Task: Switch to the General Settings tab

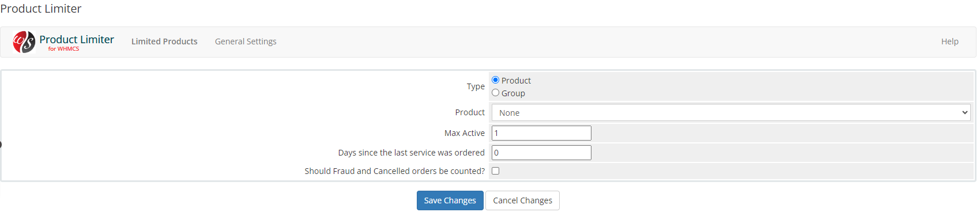Action: [x=246, y=41]
